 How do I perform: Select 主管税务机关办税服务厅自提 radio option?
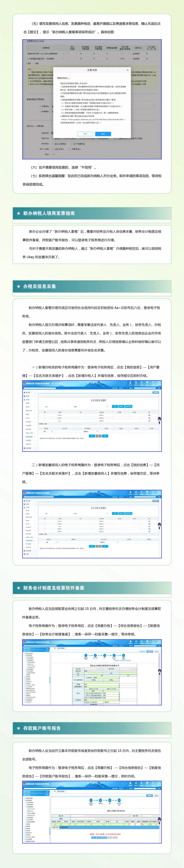click(115, 138)
